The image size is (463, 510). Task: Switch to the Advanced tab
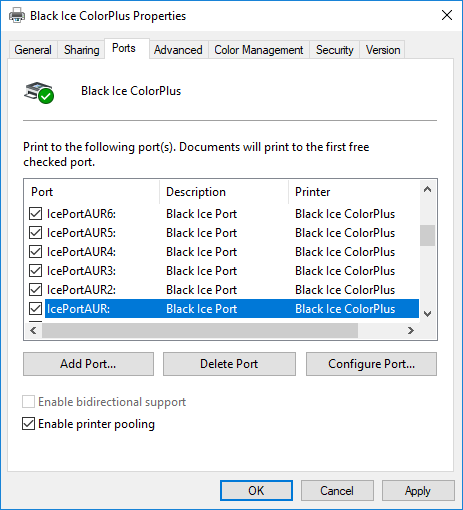(x=178, y=50)
